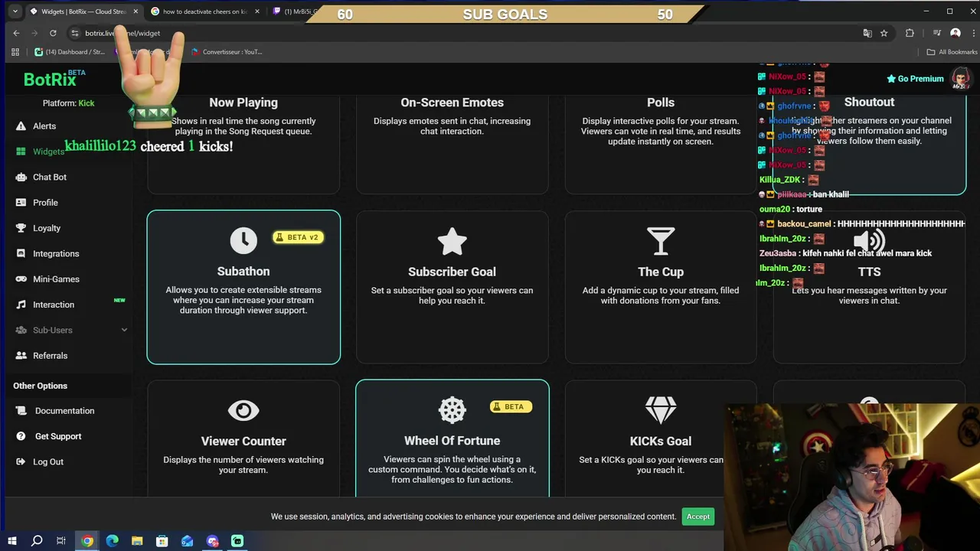Click the Interaction music note icon
The width and height of the screenshot is (980, 551).
[21, 305]
